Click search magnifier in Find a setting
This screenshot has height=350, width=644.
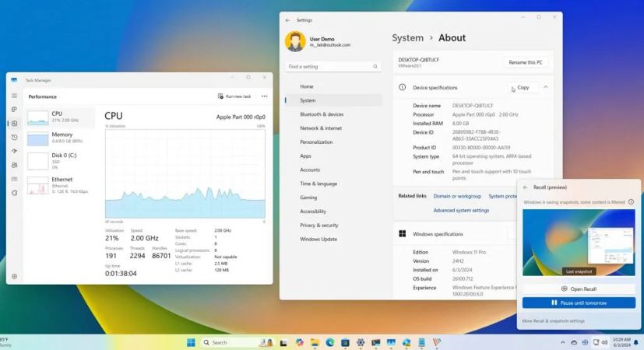(375, 66)
